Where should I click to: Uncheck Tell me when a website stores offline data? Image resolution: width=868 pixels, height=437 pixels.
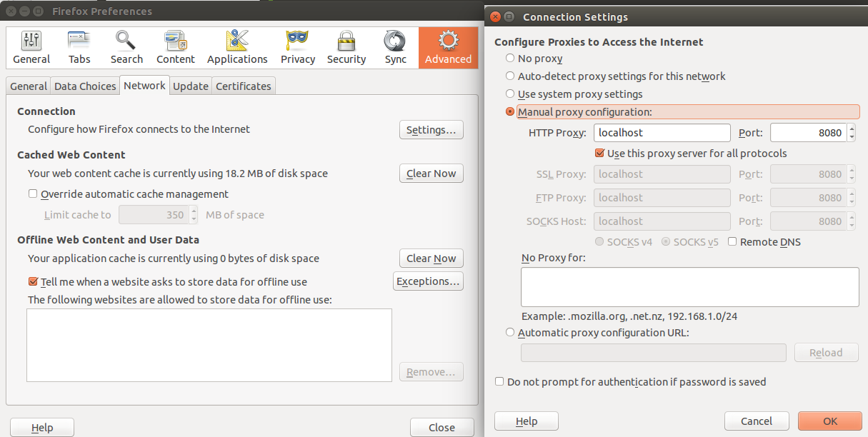click(32, 282)
